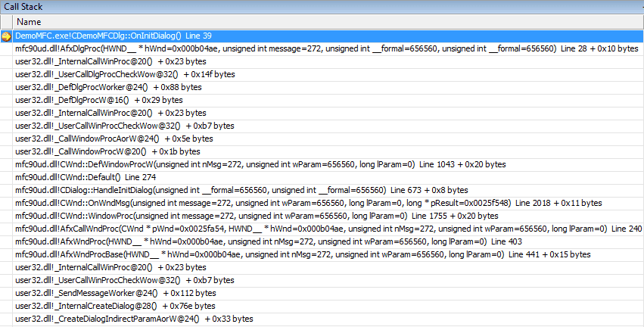The height and width of the screenshot is (327, 644).
Task: Select the AfxWndProcBase Line 441 frame
Action: [328, 254]
